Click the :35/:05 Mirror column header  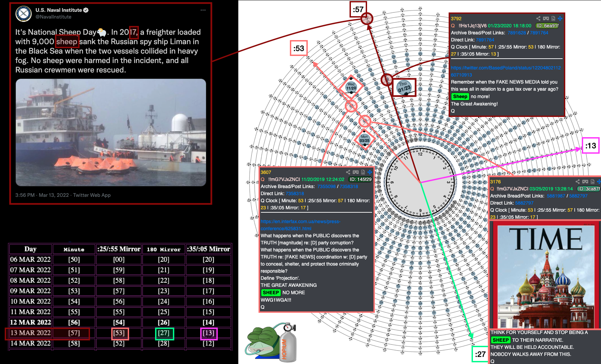click(209, 249)
